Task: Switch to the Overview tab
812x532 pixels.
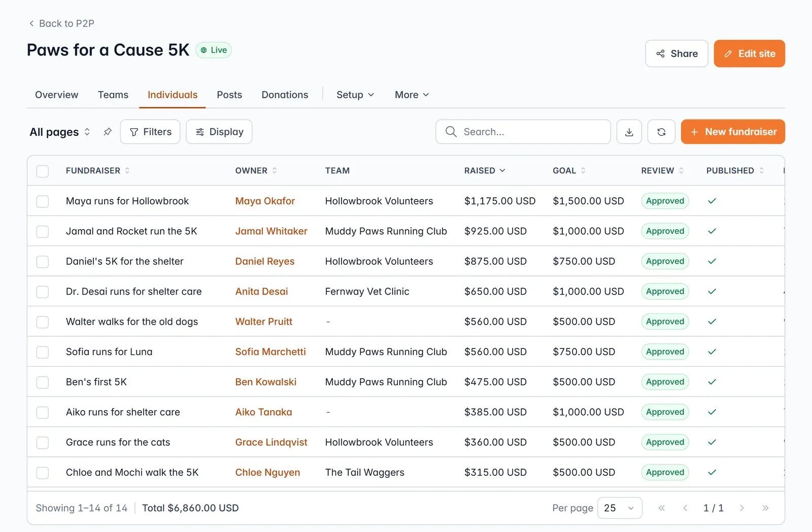Action: pos(57,95)
